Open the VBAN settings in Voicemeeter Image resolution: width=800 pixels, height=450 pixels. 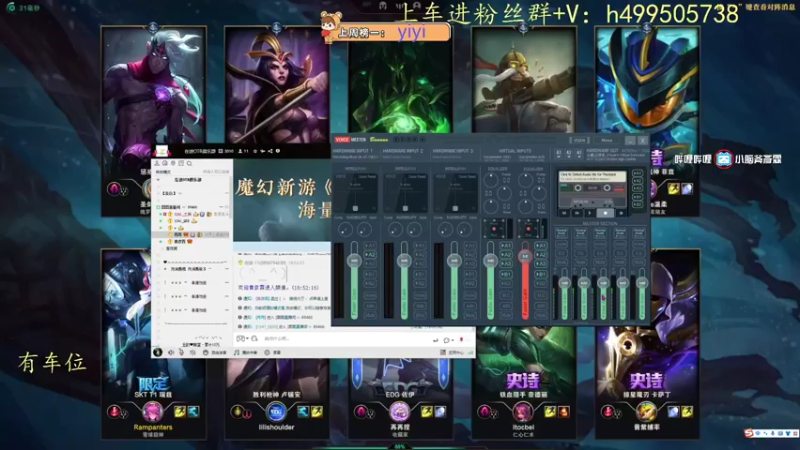click(580, 140)
